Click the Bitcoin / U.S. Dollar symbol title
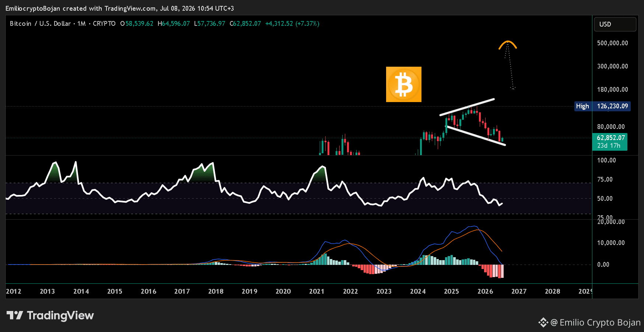The width and height of the screenshot is (644, 332). click(x=40, y=24)
